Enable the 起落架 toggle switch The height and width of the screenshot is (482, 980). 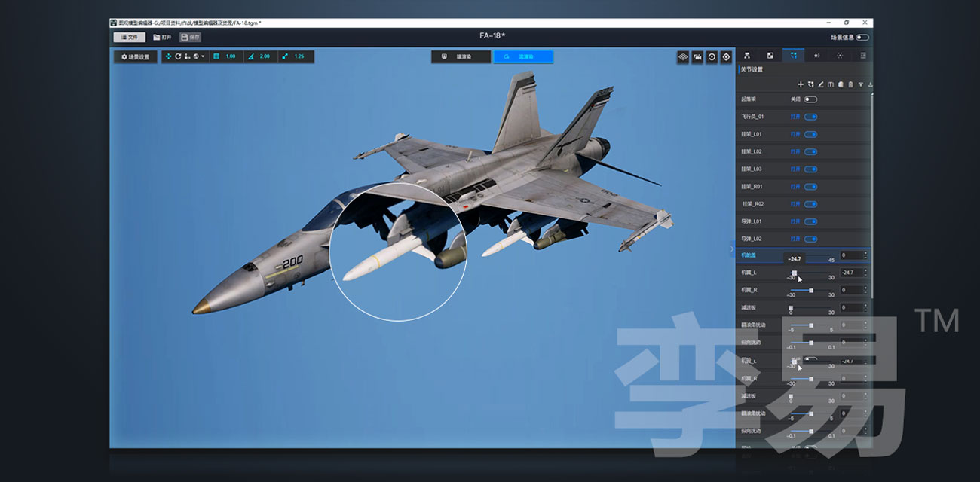coord(810,99)
